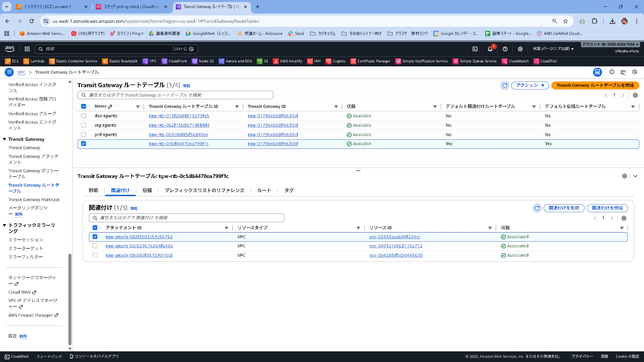This screenshot has width=644, height=362.
Task: Click the edit pencil beside Name column
Action: (x=110, y=107)
